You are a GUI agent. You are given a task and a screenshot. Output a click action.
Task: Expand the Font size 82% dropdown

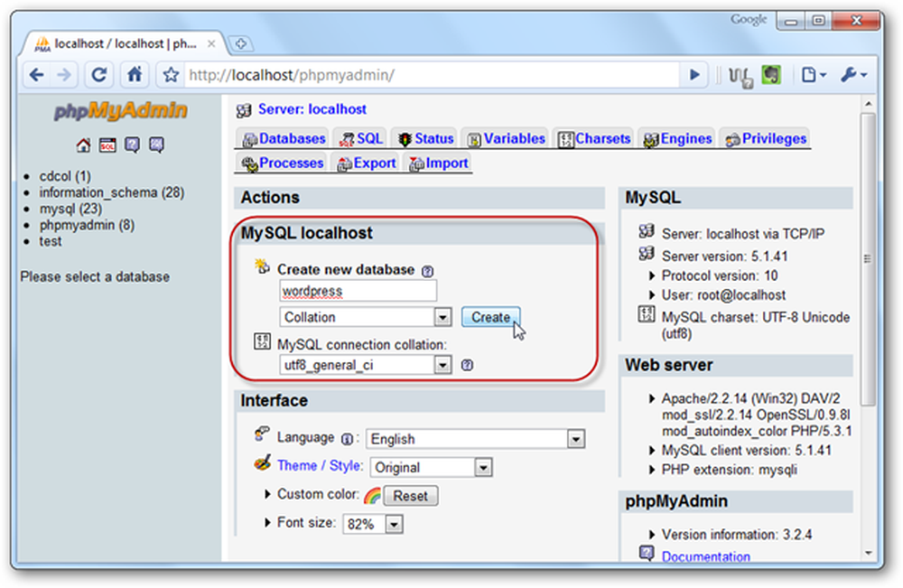pyautogui.click(x=373, y=524)
